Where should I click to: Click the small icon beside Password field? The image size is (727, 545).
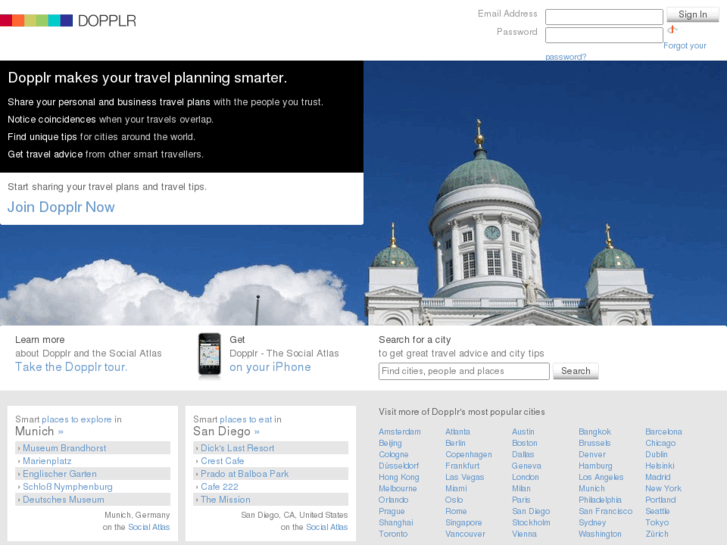coord(672,30)
